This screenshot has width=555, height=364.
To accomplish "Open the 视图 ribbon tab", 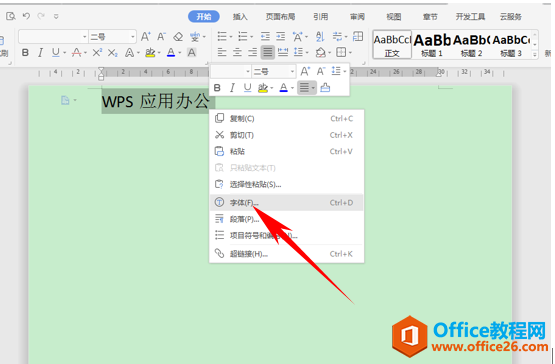I will 394,17.
